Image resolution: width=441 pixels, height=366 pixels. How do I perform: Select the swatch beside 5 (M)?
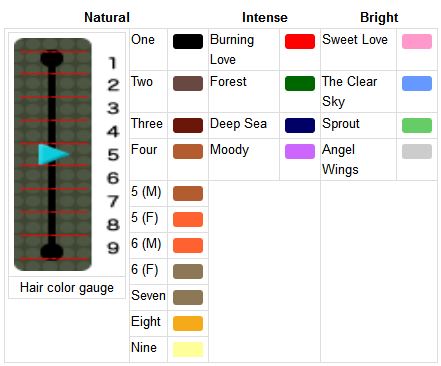click(x=188, y=194)
